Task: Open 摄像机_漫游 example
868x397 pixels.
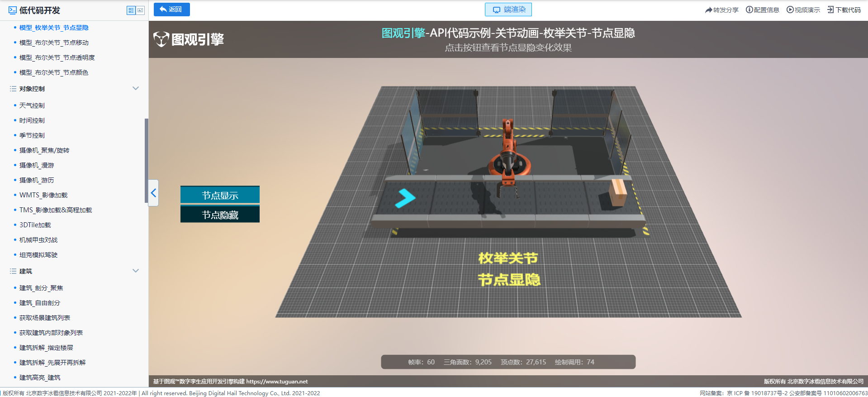Action: tap(37, 165)
